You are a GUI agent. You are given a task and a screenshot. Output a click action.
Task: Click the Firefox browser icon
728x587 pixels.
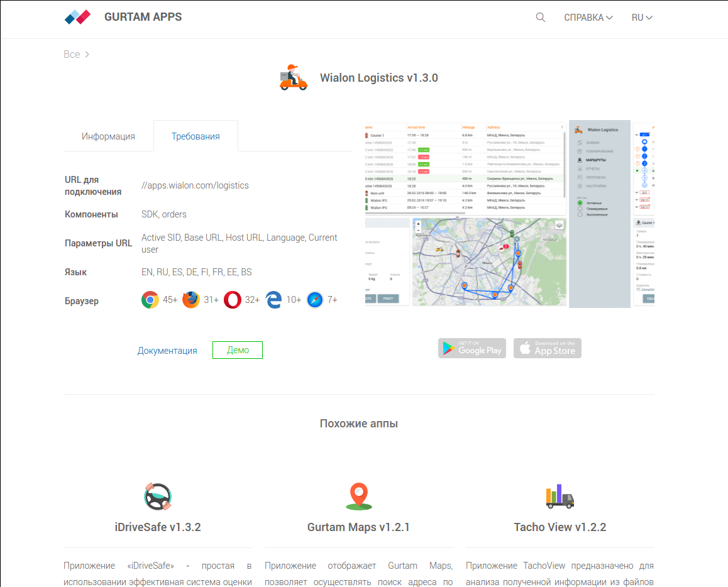[x=191, y=300]
